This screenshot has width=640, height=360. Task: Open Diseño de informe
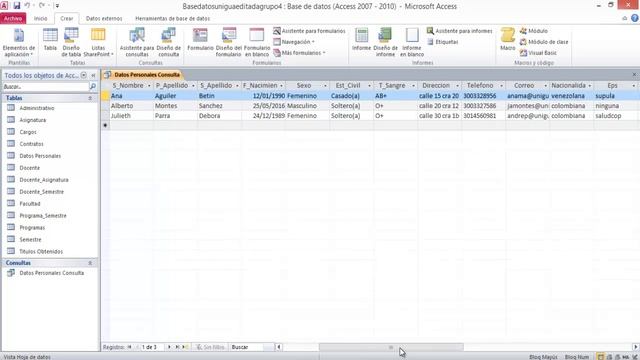385,42
